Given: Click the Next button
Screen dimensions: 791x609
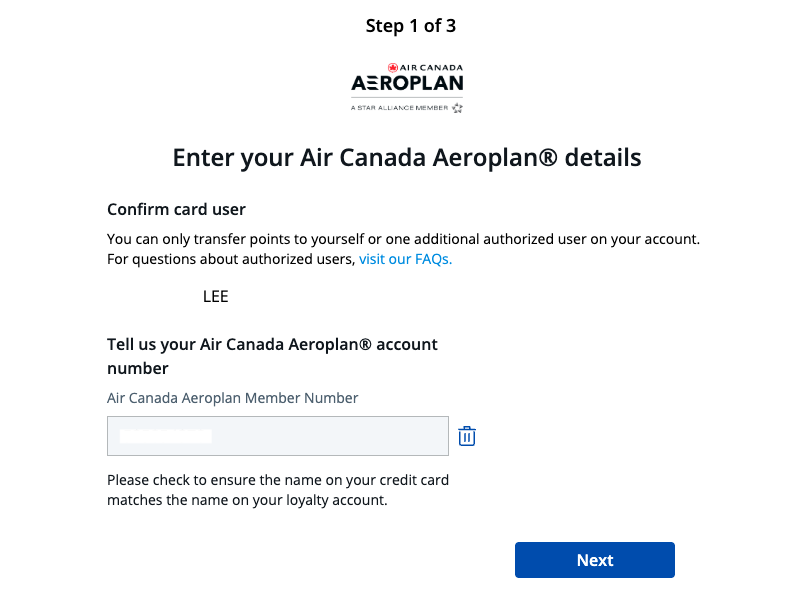Looking at the screenshot, I should [595, 560].
